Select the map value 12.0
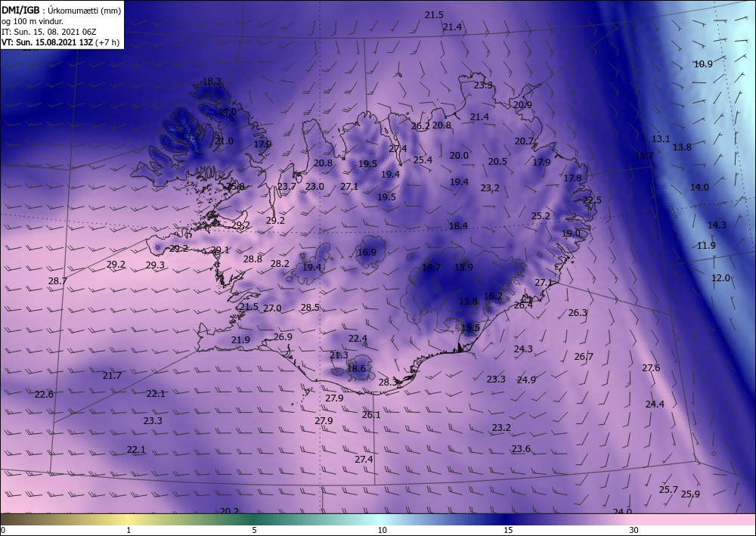 coord(720,278)
